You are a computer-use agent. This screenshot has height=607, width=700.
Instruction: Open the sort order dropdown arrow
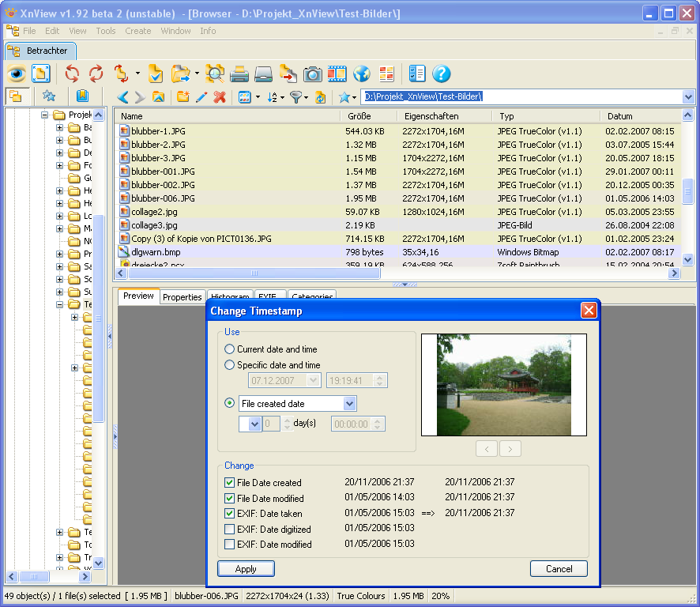click(282, 97)
